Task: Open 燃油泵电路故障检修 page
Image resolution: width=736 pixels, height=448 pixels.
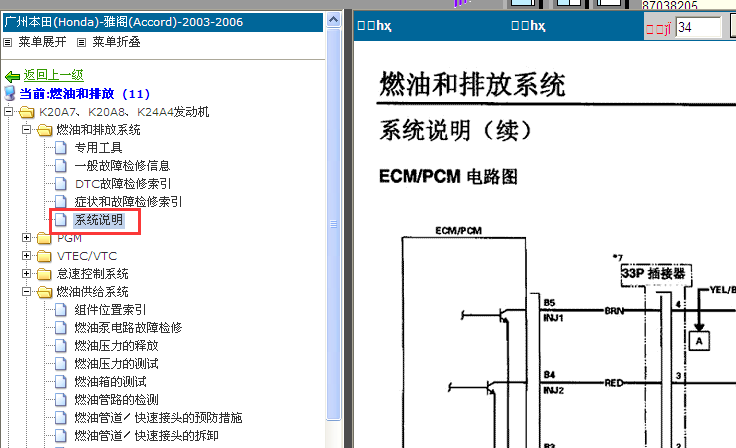Action: pyautogui.click(x=128, y=328)
